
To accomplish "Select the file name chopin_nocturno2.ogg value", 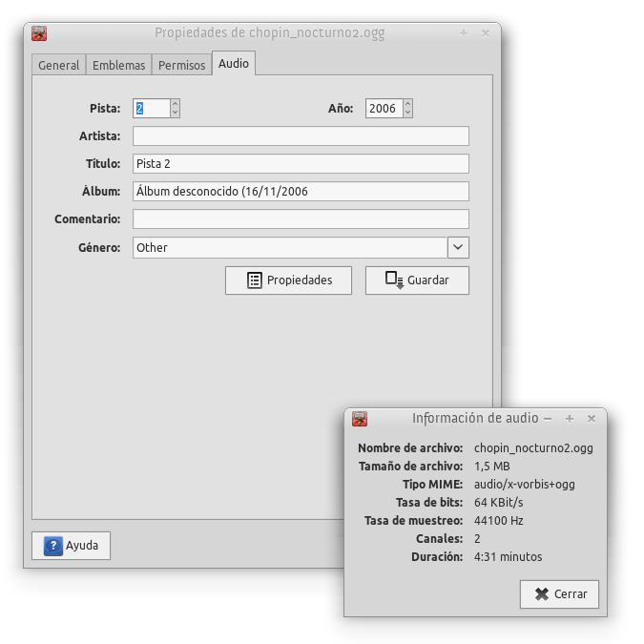I will click(x=533, y=448).
